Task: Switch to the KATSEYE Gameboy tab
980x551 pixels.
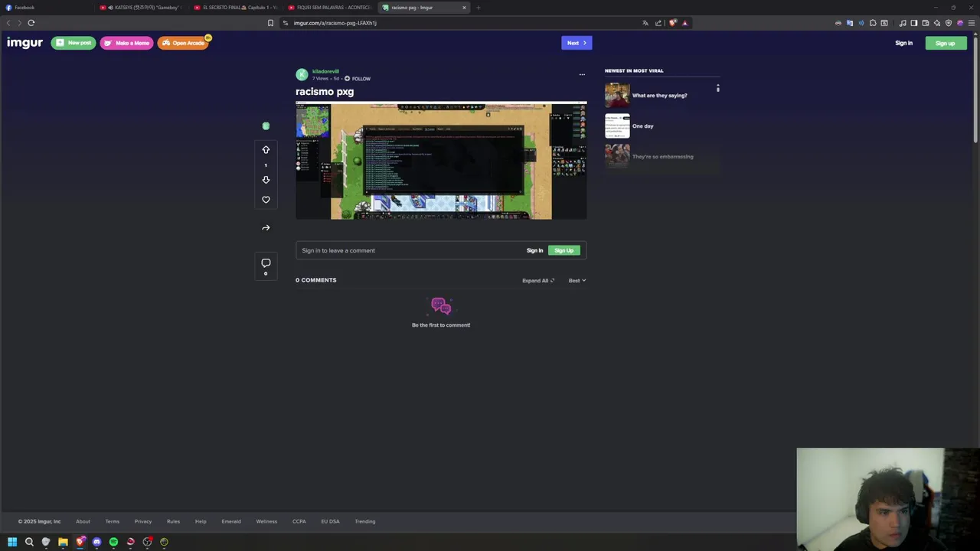Action: (x=142, y=8)
